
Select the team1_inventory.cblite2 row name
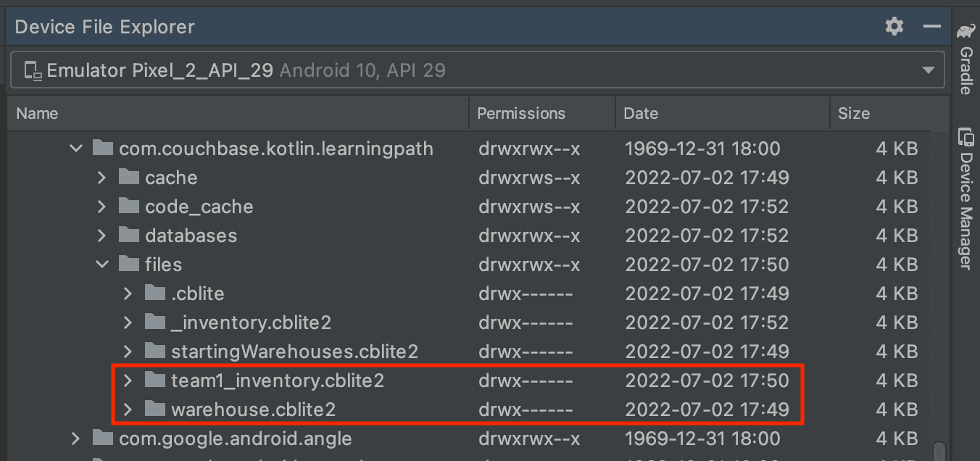[278, 381]
